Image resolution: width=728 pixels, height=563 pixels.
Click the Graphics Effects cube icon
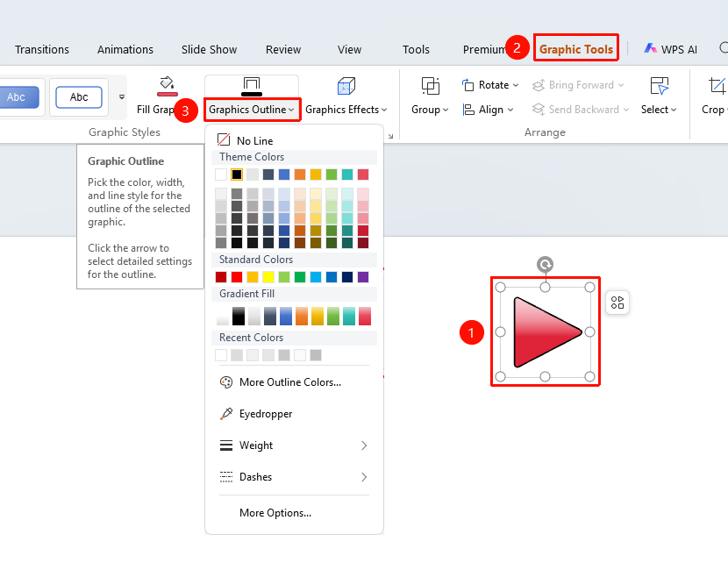[x=346, y=86]
